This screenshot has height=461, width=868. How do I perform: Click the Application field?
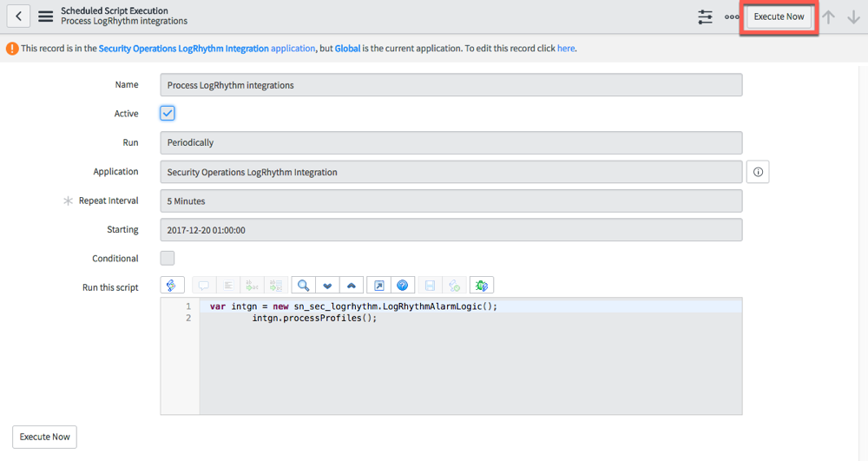click(451, 172)
